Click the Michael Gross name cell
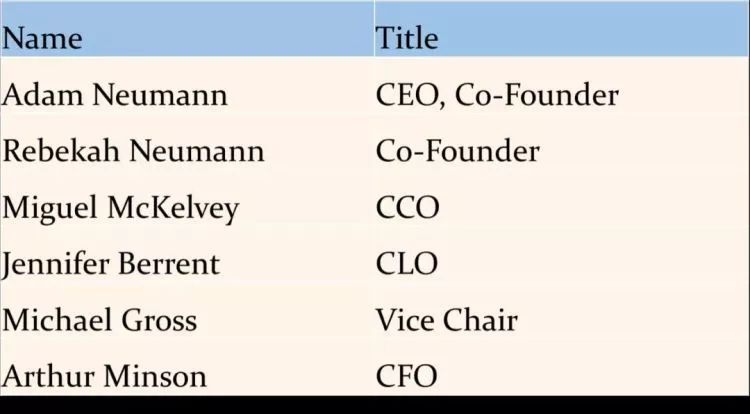 tap(187, 320)
